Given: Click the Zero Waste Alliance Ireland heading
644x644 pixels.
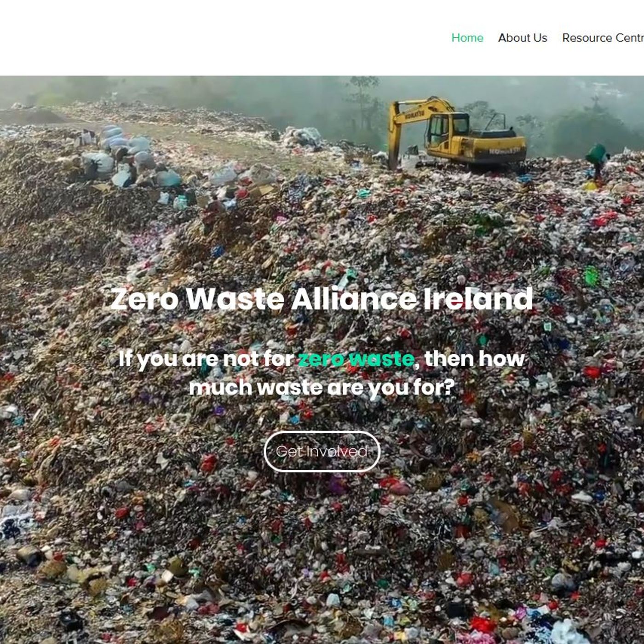Looking at the screenshot, I should tap(322, 299).
